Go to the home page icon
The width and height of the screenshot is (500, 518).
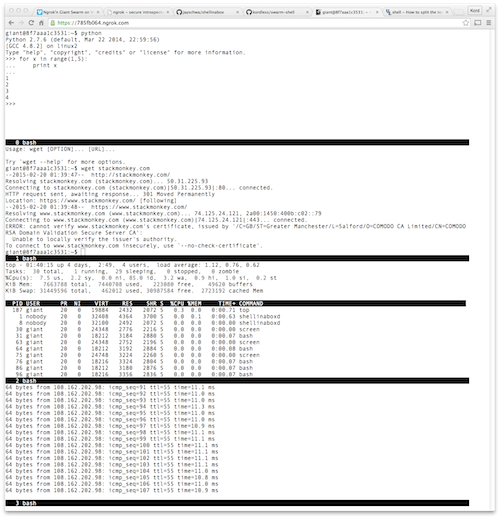click(x=41, y=23)
